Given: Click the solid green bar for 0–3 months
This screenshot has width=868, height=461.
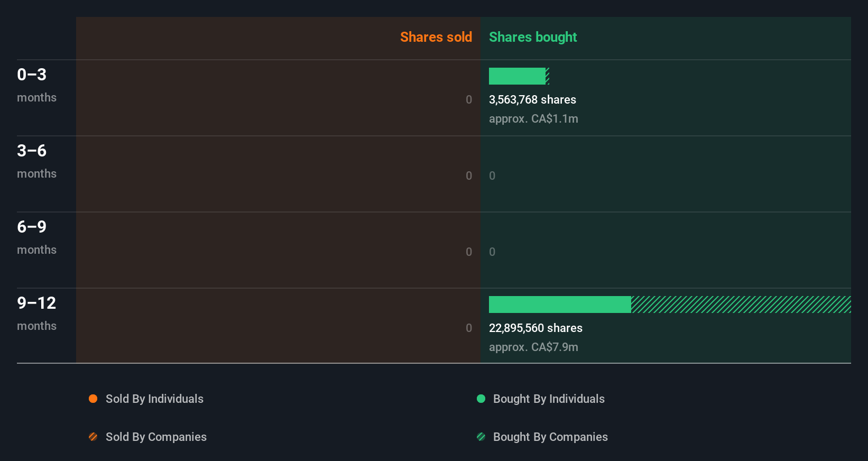Looking at the screenshot, I should [517, 76].
